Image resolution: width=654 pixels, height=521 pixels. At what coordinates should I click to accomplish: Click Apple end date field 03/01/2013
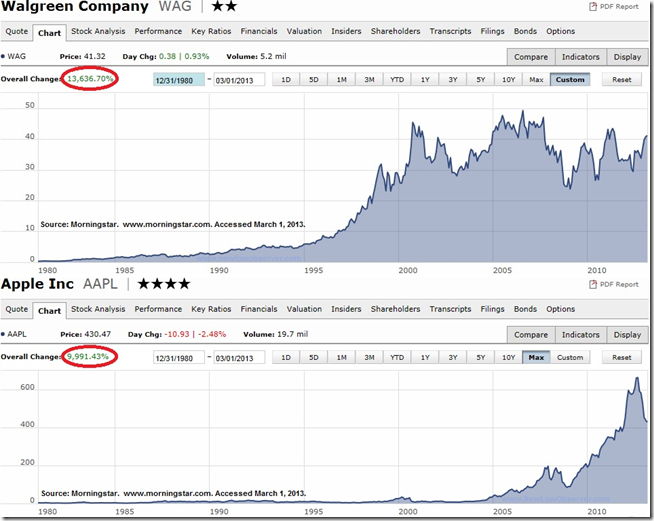(239, 357)
